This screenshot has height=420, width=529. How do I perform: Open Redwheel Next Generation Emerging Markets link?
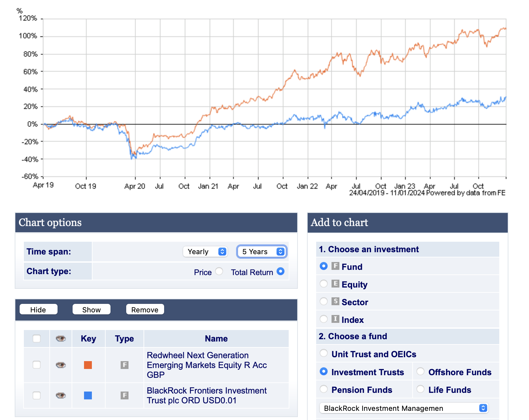coord(207,365)
